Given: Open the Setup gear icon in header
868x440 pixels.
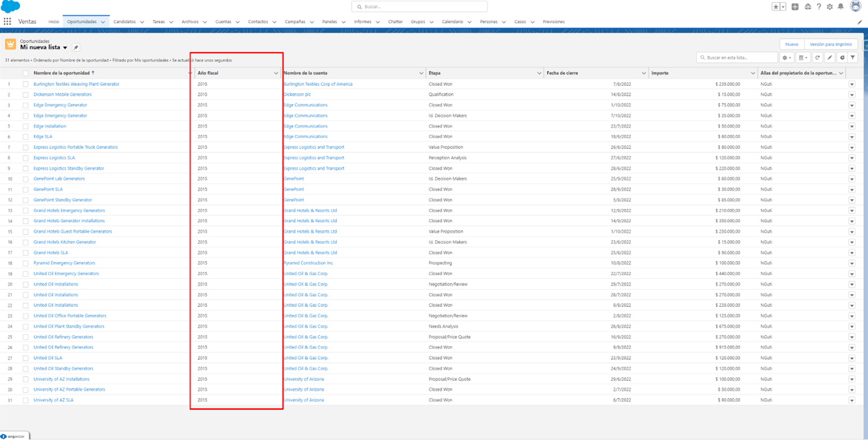Looking at the screenshot, I should click(830, 7).
